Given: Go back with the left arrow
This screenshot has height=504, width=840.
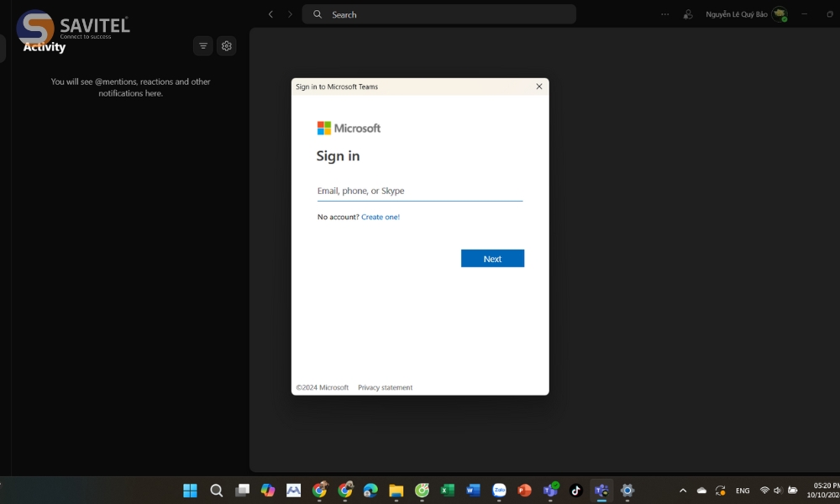Looking at the screenshot, I should [270, 14].
